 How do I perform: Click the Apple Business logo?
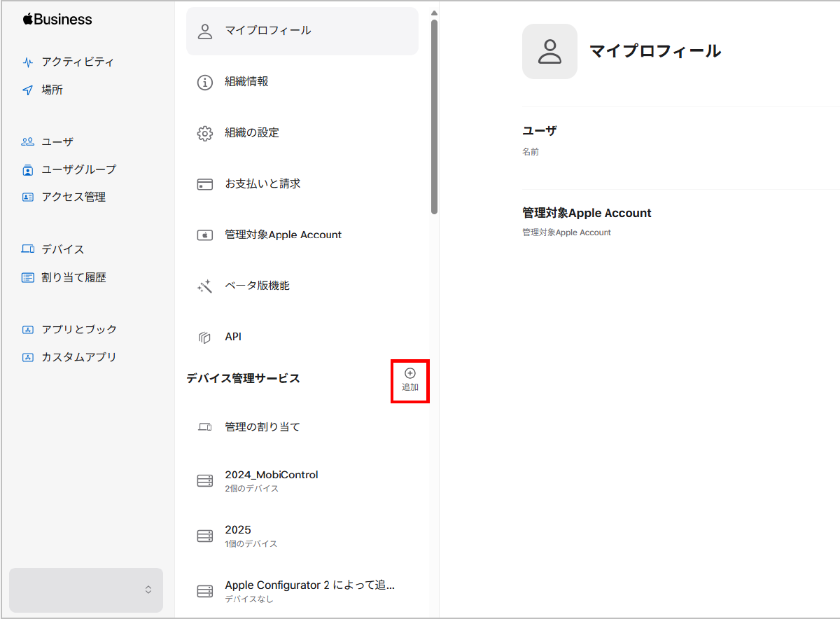tap(57, 20)
